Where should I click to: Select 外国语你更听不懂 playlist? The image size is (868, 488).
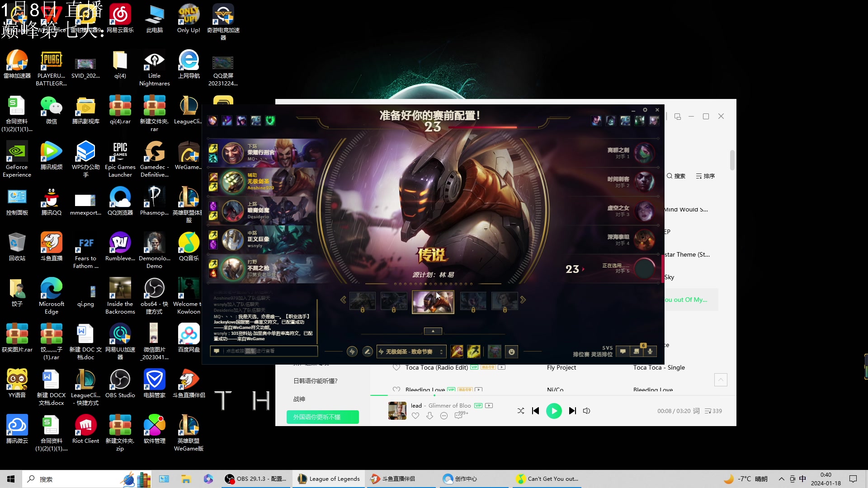click(x=323, y=417)
